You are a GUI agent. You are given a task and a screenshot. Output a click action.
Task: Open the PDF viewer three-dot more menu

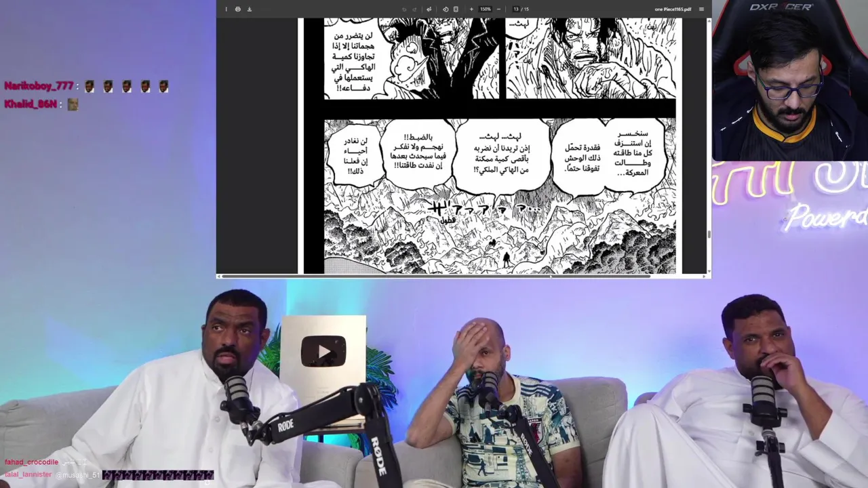pyautogui.click(x=226, y=9)
